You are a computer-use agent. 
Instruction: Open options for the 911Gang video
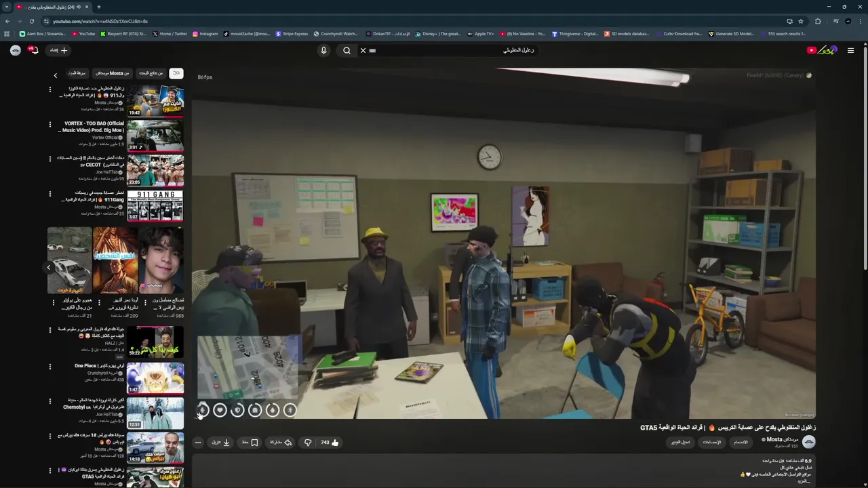(50, 194)
